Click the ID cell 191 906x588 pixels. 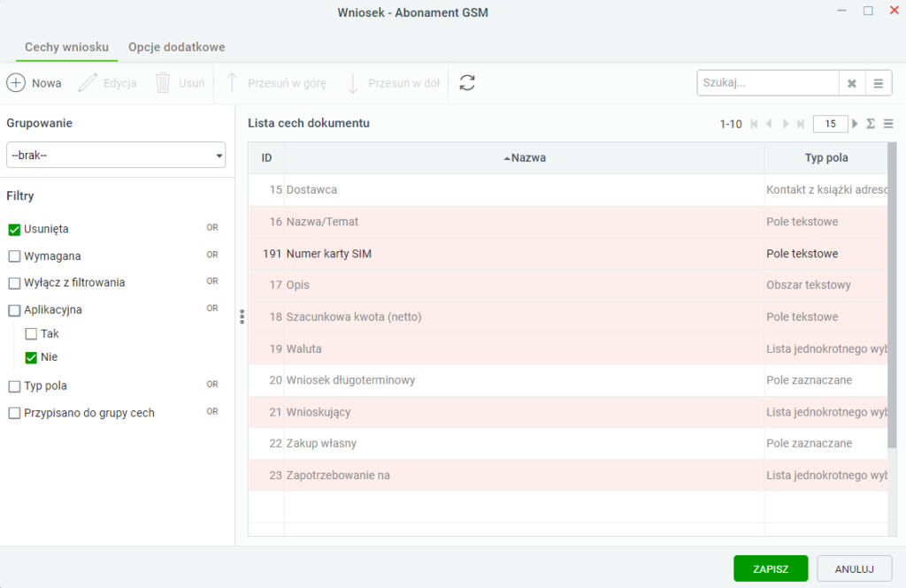click(266, 254)
